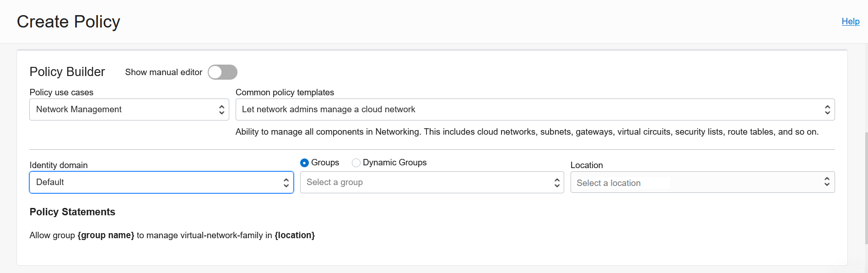This screenshot has width=868, height=273.
Task: Select the Dynamic Groups radio button
Action: tap(356, 163)
